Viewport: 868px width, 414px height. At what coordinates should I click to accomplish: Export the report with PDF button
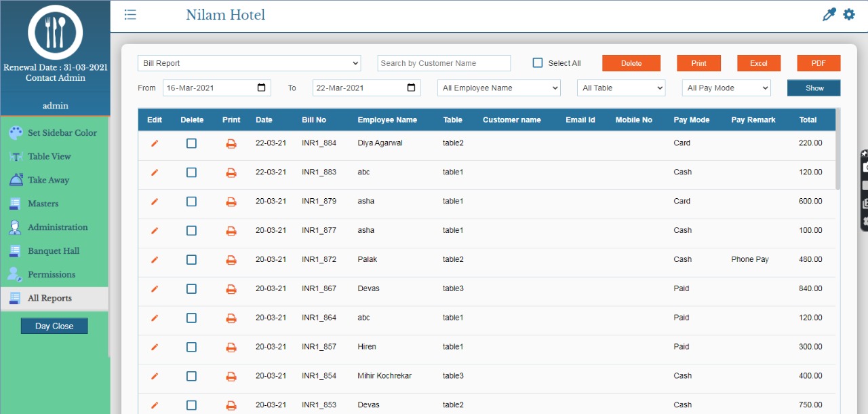coord(818,63)
